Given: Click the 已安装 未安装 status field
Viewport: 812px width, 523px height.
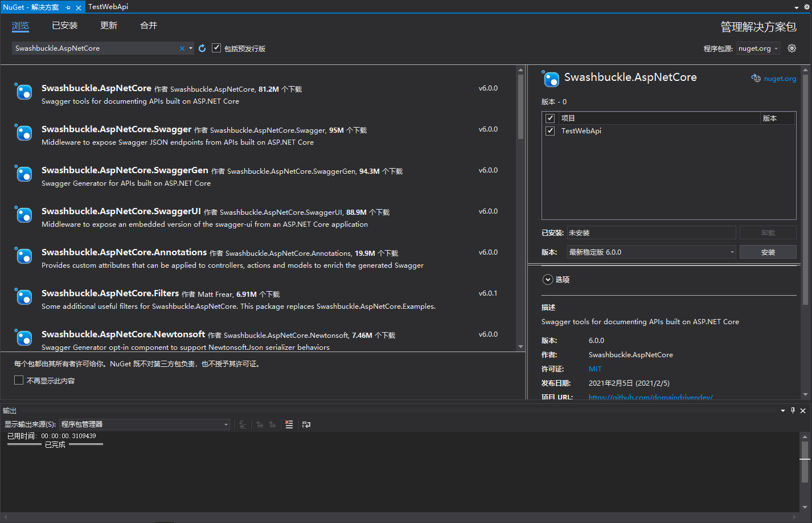Looking at the screenshot, I should click(651, 232).
